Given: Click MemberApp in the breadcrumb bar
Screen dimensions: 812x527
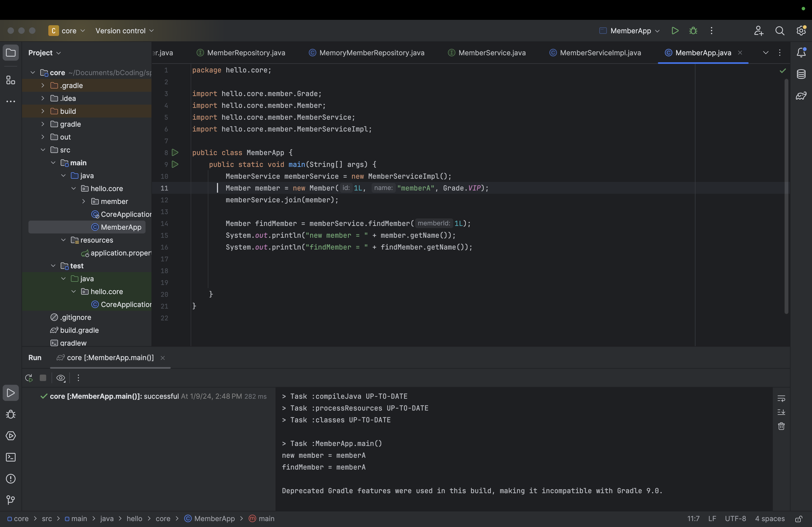Looking at the screenshot, I should [x=209, y=518].
